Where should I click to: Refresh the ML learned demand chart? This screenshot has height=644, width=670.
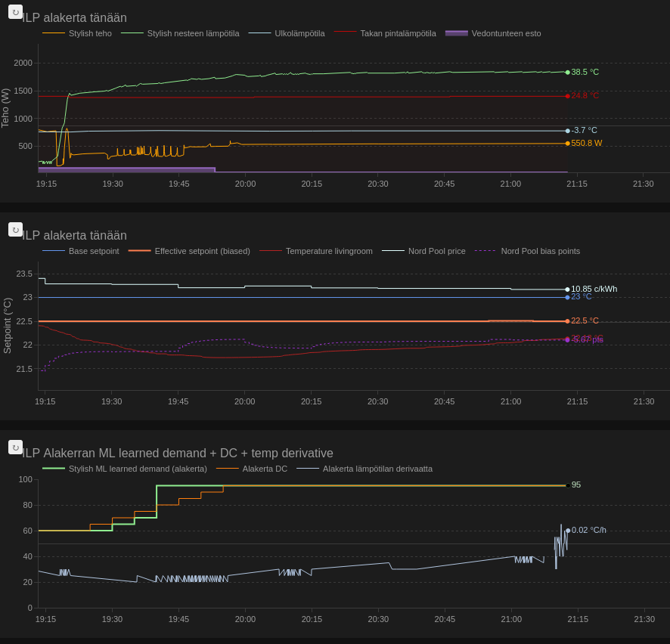[x=15, y=447]
